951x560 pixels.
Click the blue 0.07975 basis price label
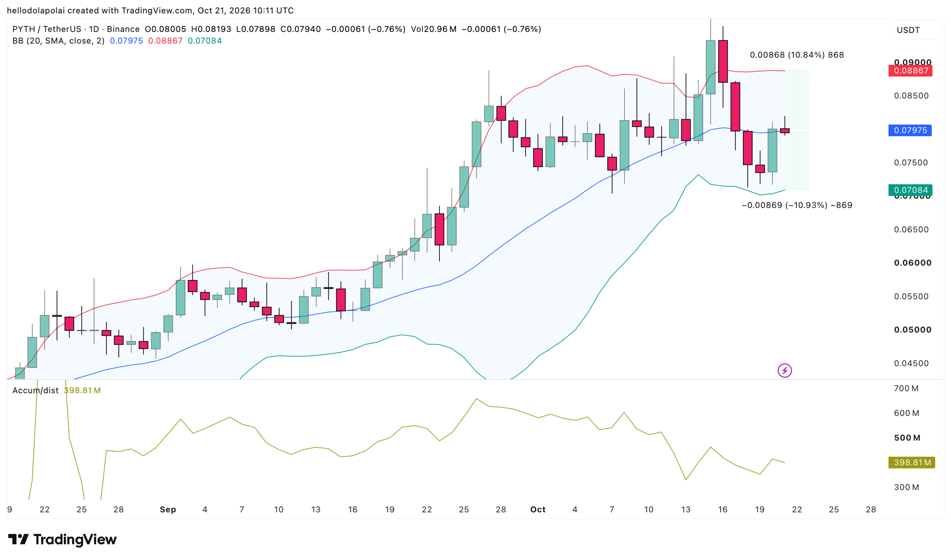tap(910, 131)
